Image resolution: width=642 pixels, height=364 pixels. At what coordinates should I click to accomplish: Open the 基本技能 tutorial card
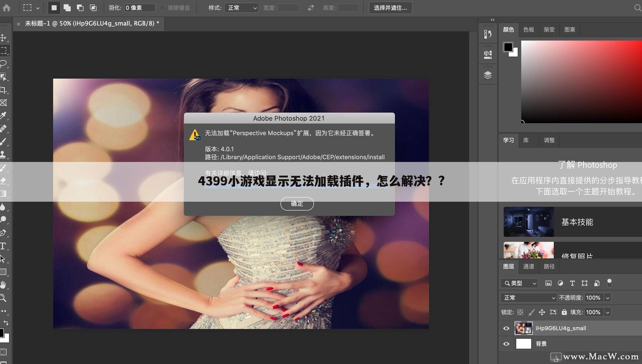(x=573, y=222)
